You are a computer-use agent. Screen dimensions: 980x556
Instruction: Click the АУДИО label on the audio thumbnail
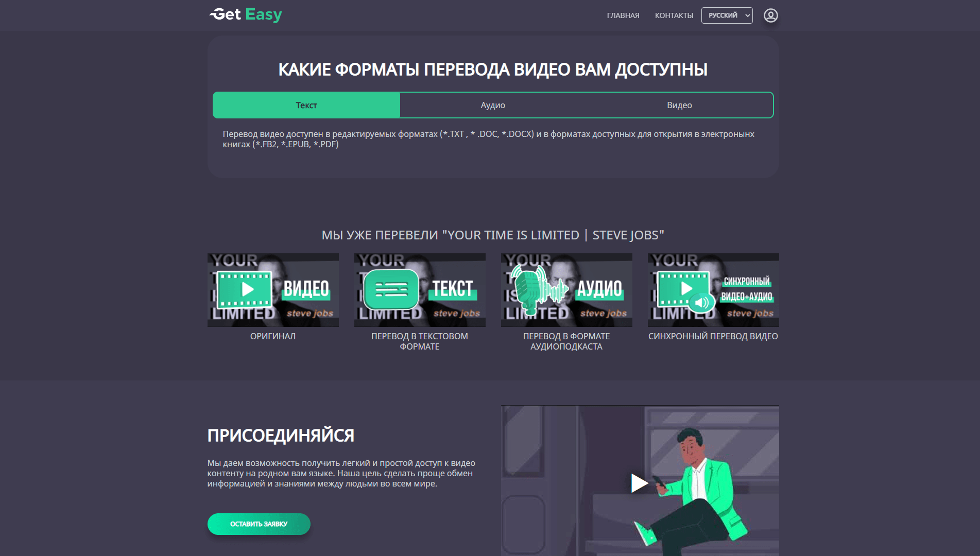click(599, 289)
